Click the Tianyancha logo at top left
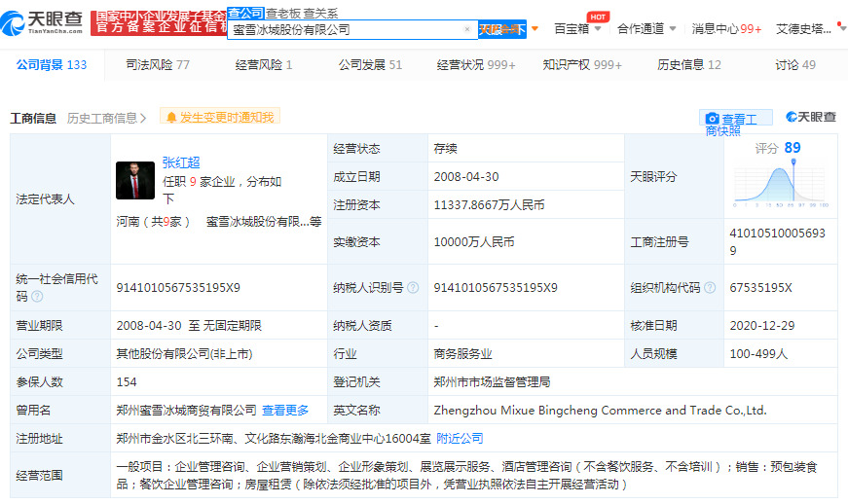Image resolution: width=848 pixels, height=504 pixels. click(42, 23)
